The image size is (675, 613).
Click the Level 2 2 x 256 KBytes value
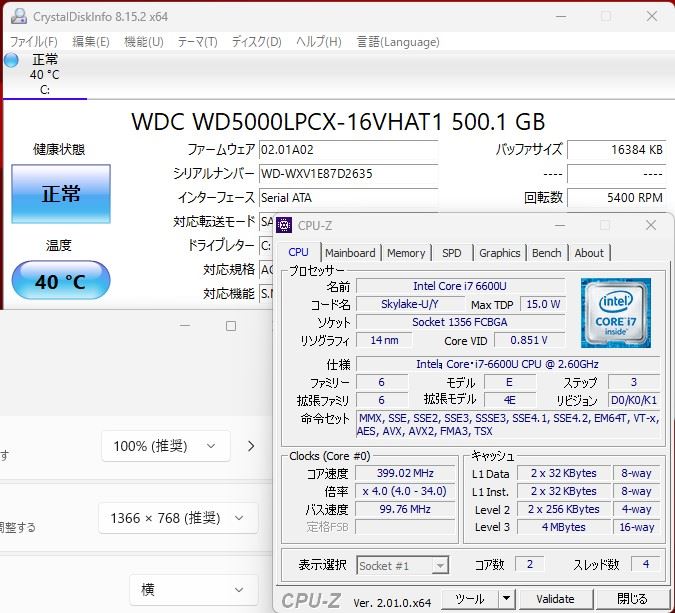coord(564,509)
